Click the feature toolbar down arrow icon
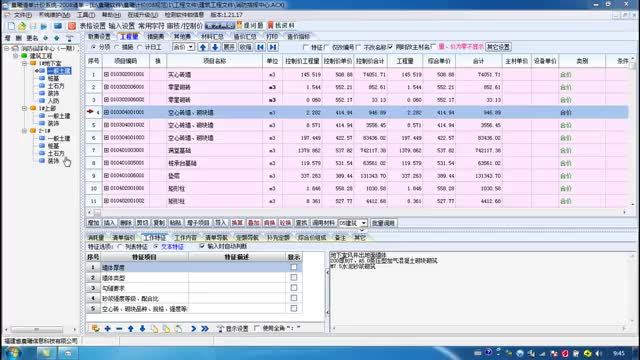Viewport: 640px width, 360px height. (x=142, y=329)
